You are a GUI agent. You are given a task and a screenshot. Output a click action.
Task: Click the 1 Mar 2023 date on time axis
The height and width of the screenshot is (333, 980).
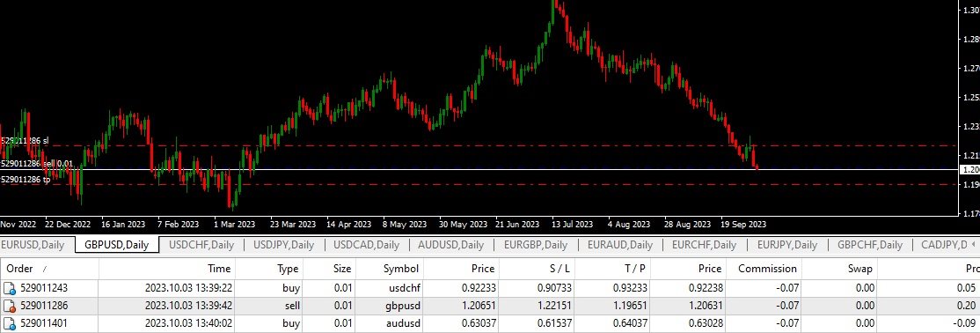(x=234, y=224)
